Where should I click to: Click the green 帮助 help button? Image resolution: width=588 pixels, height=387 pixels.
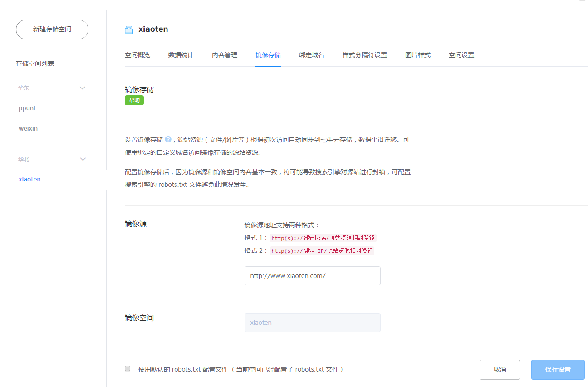coord(134,100)
